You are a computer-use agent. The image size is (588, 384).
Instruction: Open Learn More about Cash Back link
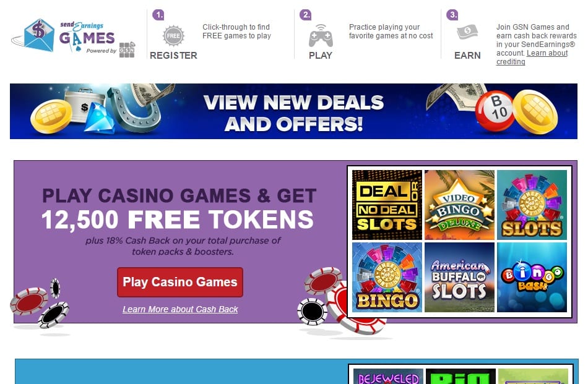point(180,309)
